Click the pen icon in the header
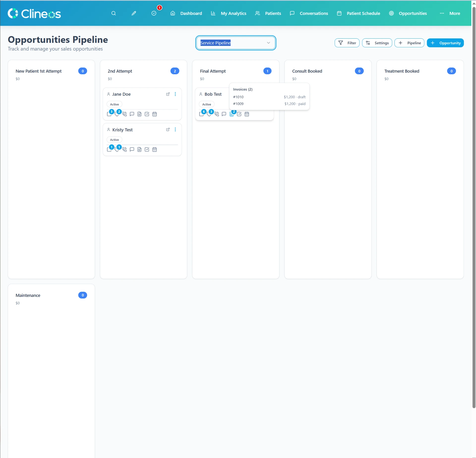476x458 pixels. tap(134, 13)
